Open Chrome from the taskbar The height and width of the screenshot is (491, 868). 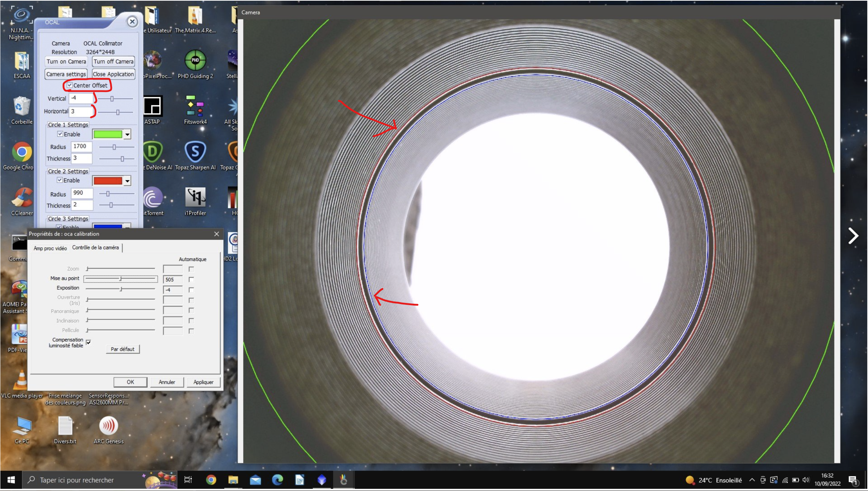click(211, 480)
